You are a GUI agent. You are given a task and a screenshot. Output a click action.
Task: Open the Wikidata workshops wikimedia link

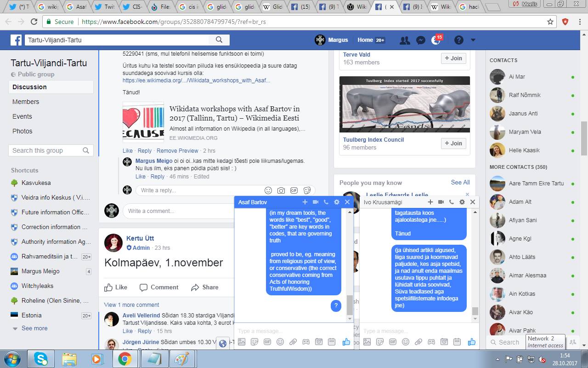point(196,80)
